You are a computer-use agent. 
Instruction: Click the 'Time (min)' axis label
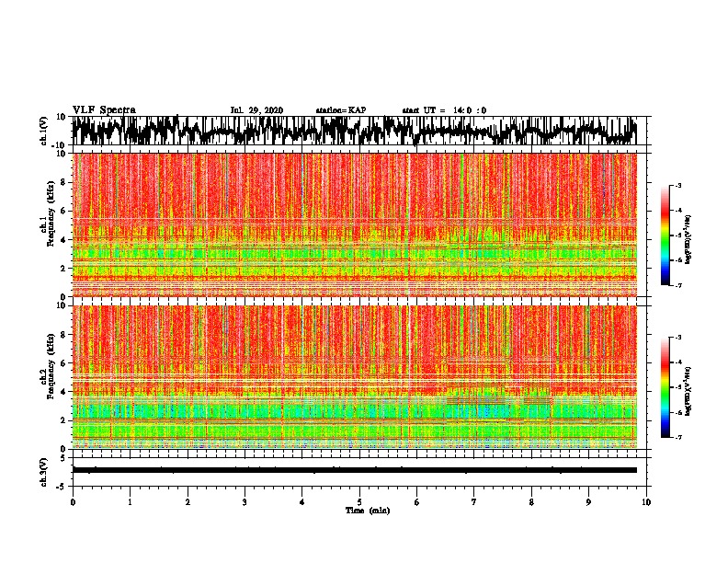pyautogui.click(x=368, y=511)
